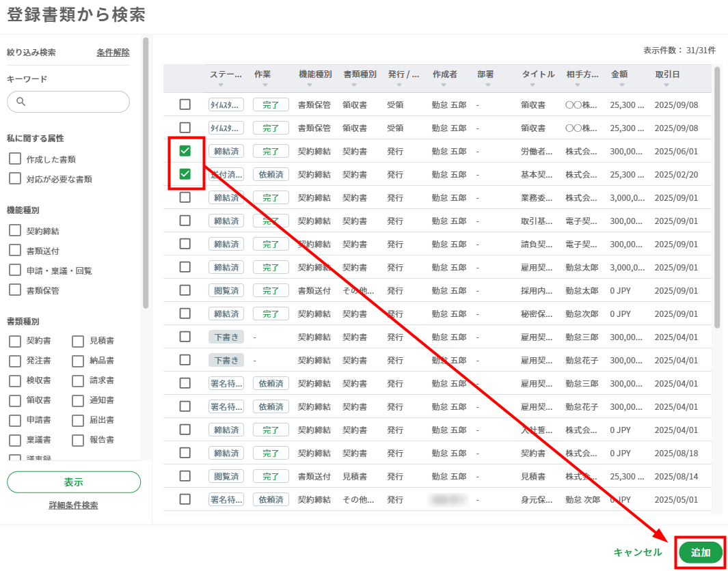Image resolution: width=728 pixels, height=571 pixels.
Task: Click the 入社誓 title cell
Action: tap(537, 430)
